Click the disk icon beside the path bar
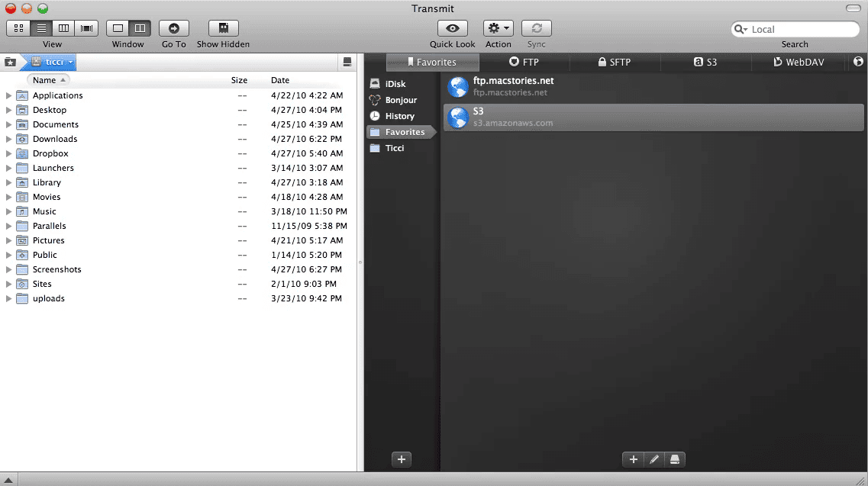The width and height of the screenshot is (868, 486). (347, 62)
